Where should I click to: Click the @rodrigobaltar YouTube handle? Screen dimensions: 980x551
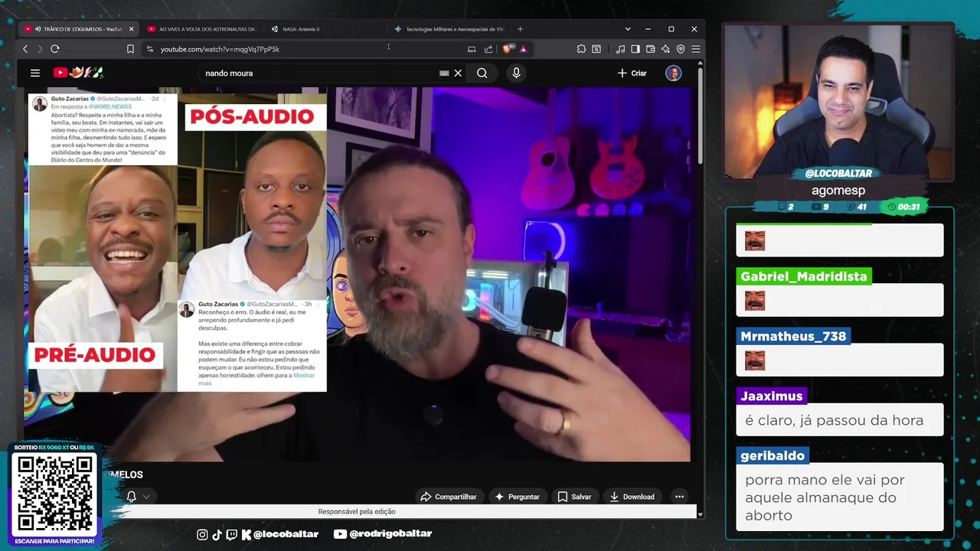383,534
